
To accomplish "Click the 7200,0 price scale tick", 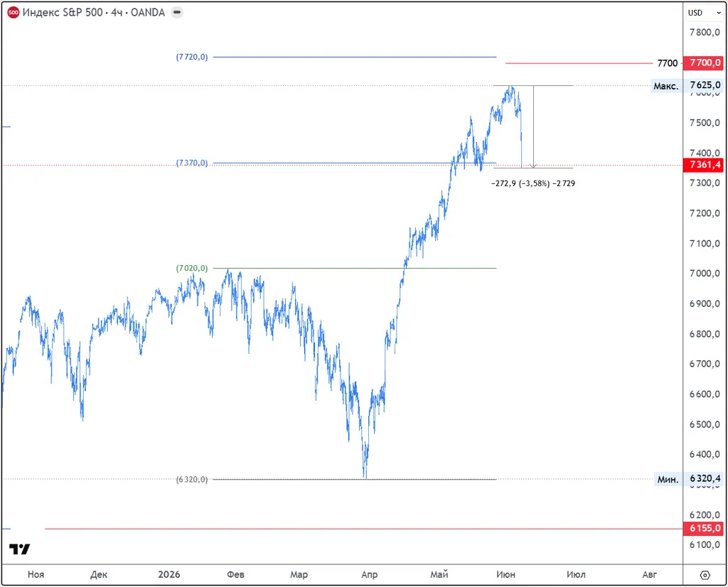I will [x=705, y=213].
